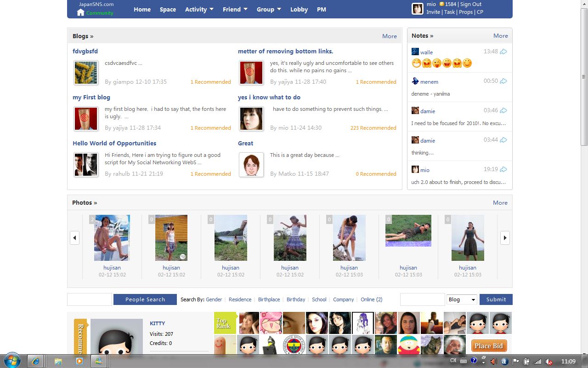
Task: Click '0 Recommended' on Matko's blog
Action: pyautogui.click(x=376, y=174)
